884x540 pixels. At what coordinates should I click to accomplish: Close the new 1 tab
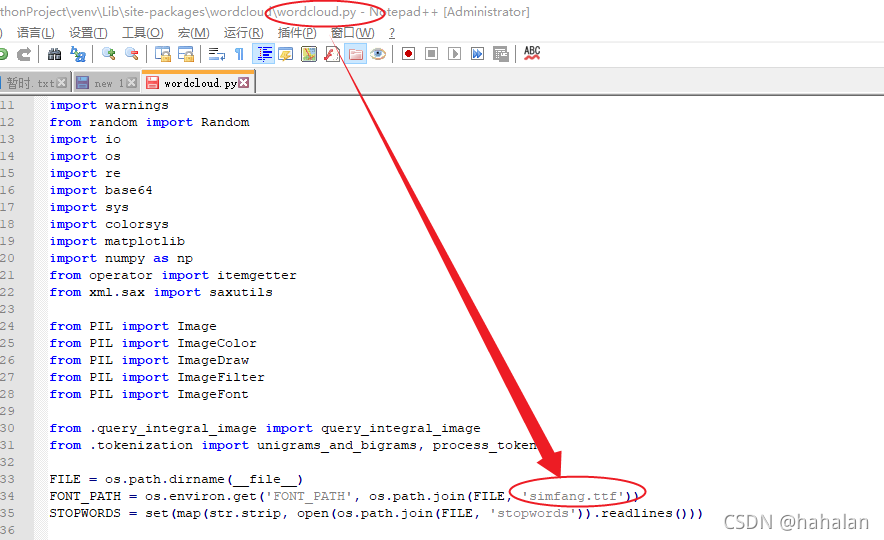(131, 83)
